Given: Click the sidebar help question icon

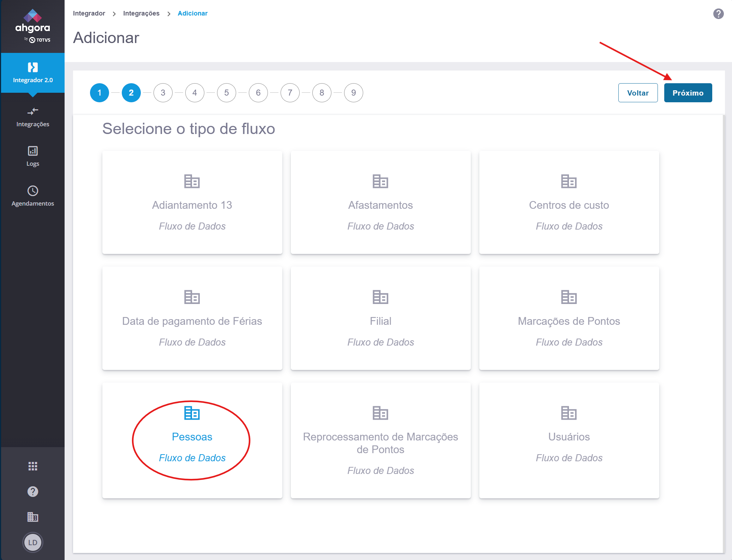Looking at the screenshot, I should pyautogui.click(x=33, y=491).
